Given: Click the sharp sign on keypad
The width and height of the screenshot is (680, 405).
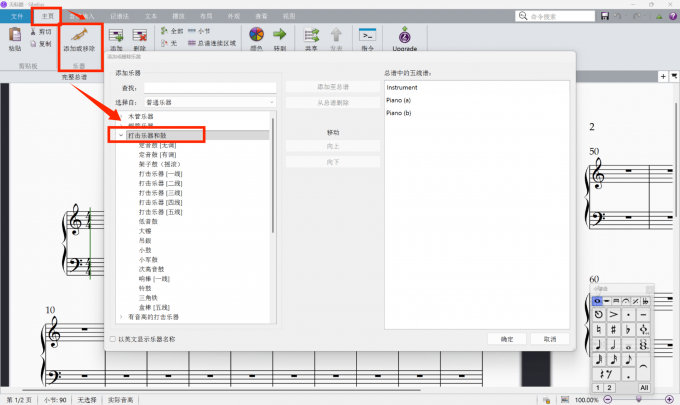Looking at the screenshot, I should [x=614, y=330].
